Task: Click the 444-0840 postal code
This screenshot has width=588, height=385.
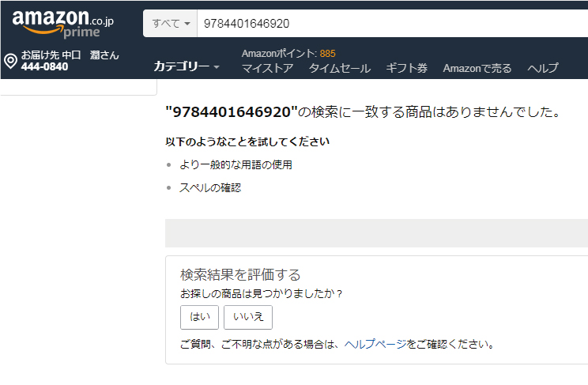Action: (x=45, y=66)
